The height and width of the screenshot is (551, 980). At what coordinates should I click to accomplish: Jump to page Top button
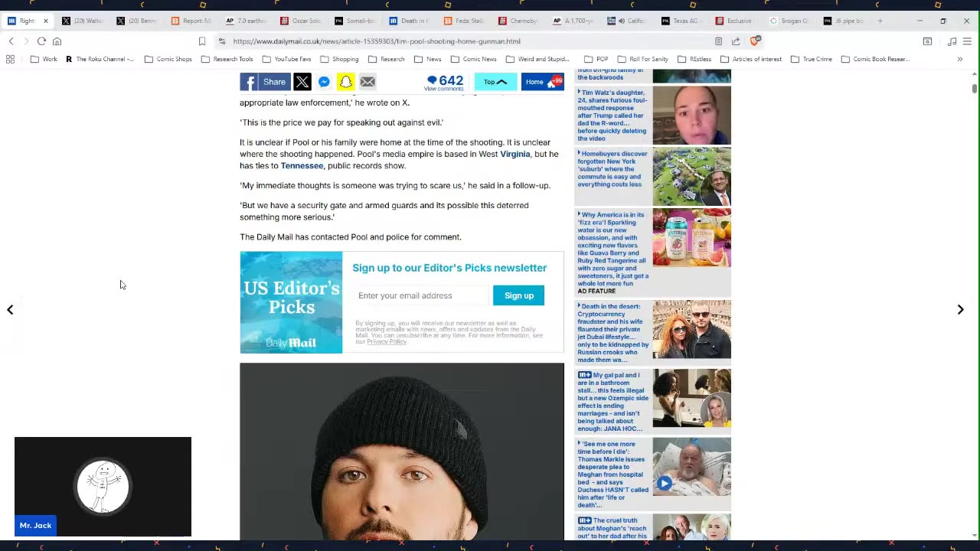[495, 82]
